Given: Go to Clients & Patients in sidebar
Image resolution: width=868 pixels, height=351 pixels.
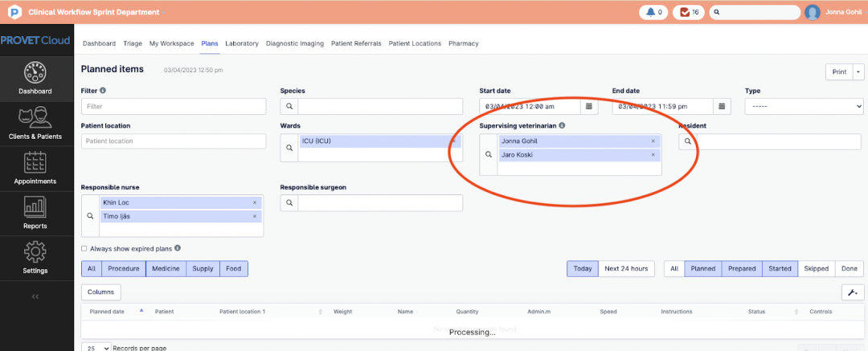Looking at the screenshot, I should click(35, 124).
